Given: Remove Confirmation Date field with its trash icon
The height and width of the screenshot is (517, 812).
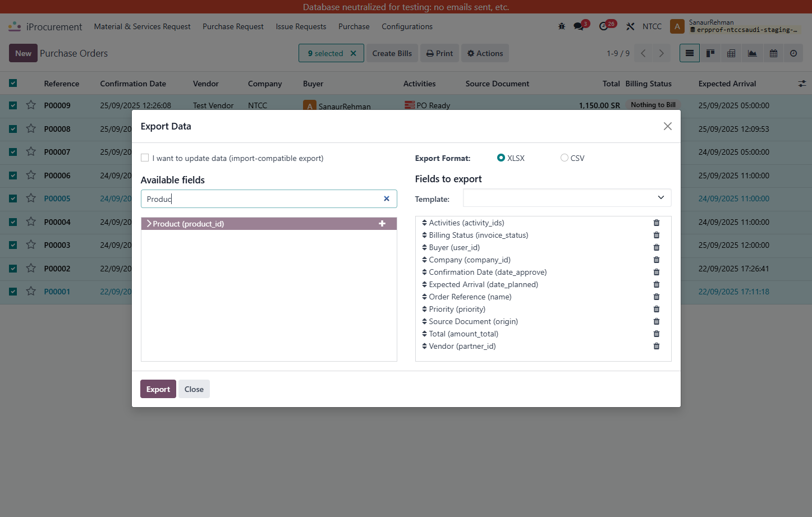Looking at the screenshot, I should pyautogui.click(x=657, y=272).
